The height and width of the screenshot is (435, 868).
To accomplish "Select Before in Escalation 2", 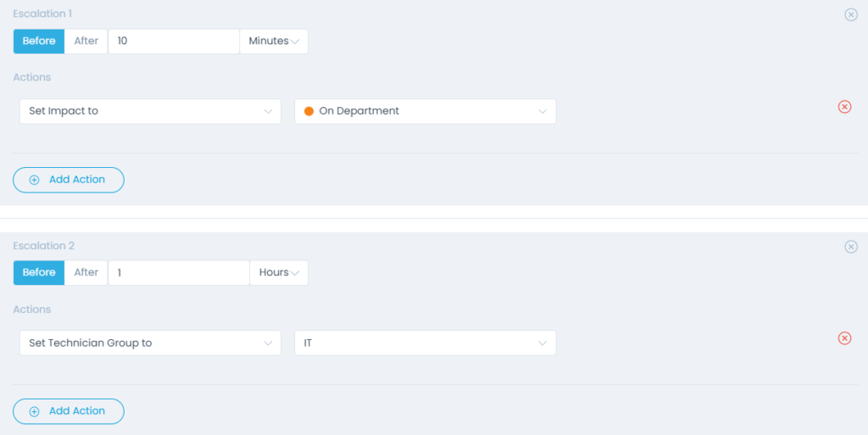I will point(39,272).
